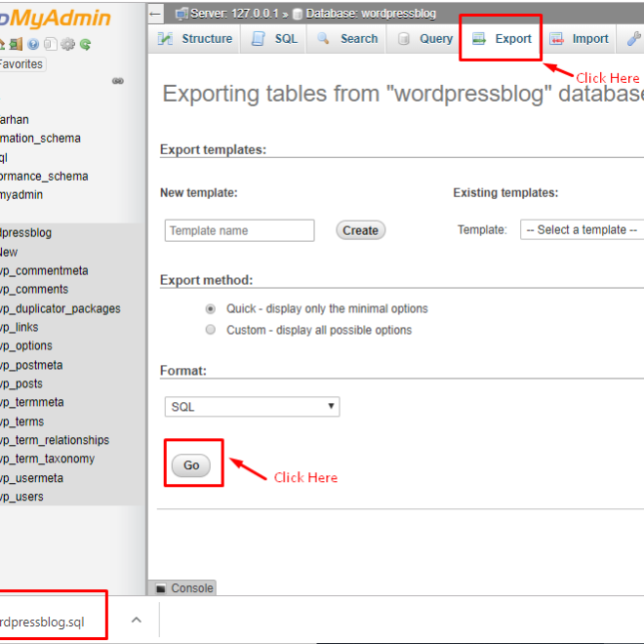The height and width of the screenshot is (644, 644).
Task: Click Database: wordpressblog breadcrumb link
Action: tap(371, 14)
